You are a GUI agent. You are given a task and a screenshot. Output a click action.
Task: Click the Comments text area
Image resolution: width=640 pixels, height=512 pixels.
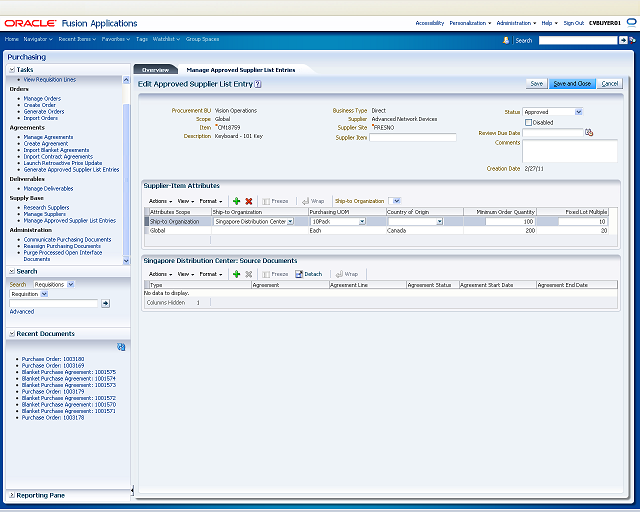point(570,151)
